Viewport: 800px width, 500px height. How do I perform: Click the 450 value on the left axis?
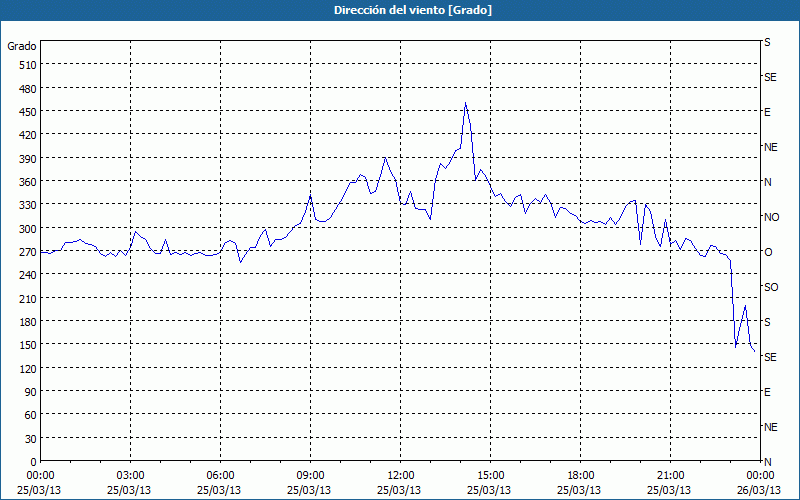[28, 112]
